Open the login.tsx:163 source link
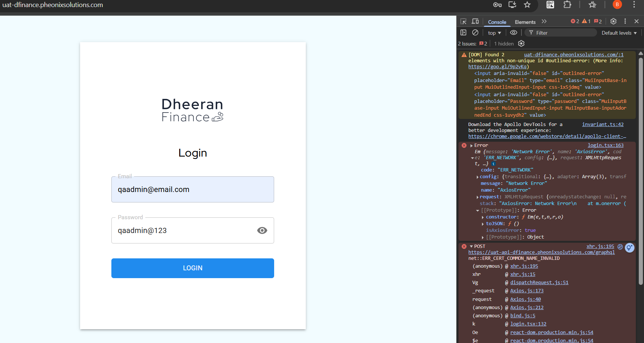644x343 pixels. (x=605, y=145)
